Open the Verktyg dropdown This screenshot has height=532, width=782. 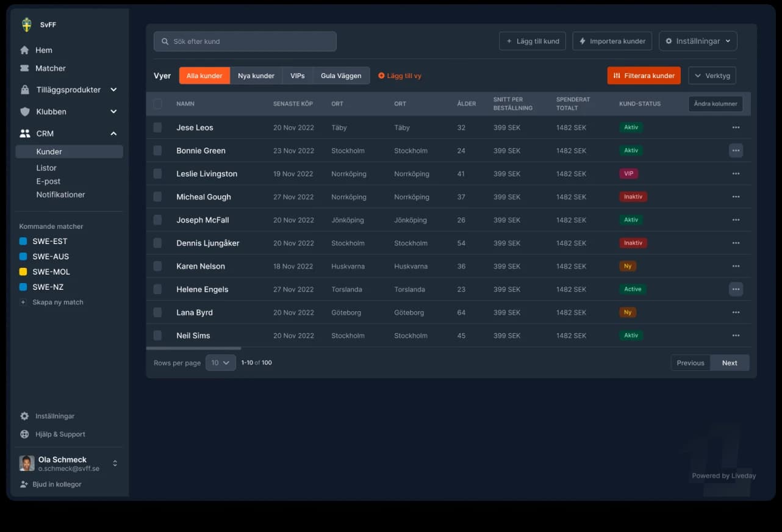pos(712,76)
